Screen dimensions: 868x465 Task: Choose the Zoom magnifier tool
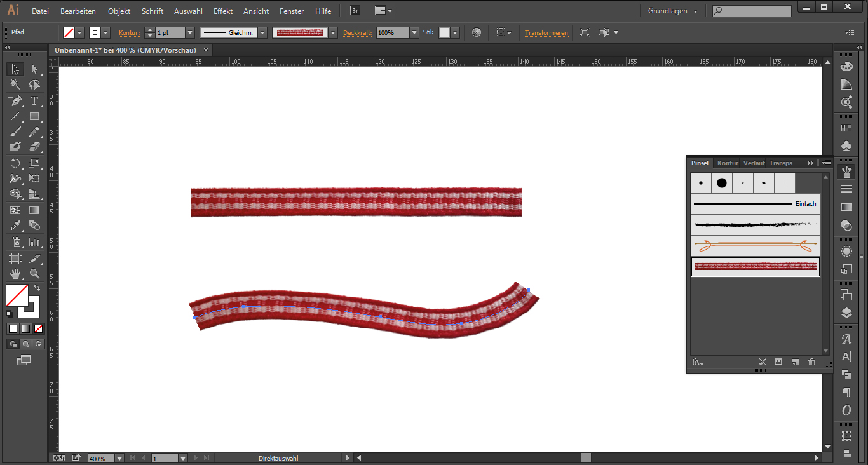pos(34,274)
